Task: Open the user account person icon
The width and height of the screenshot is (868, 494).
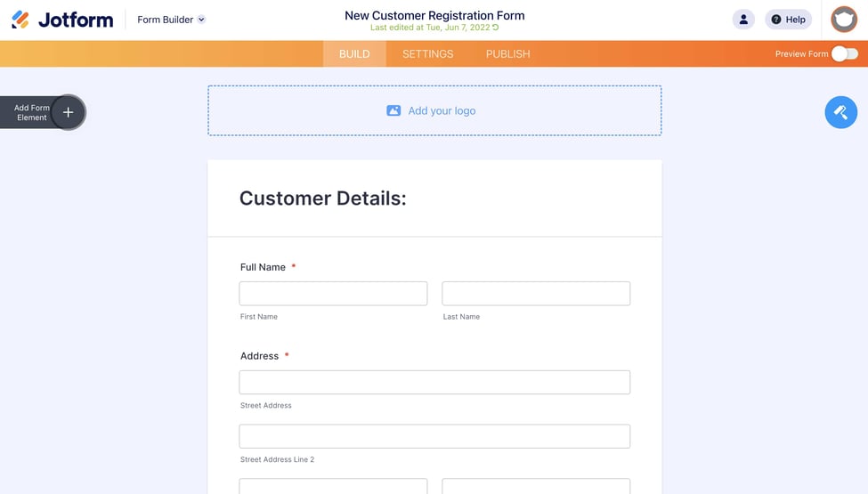Action: coord(743,20)
